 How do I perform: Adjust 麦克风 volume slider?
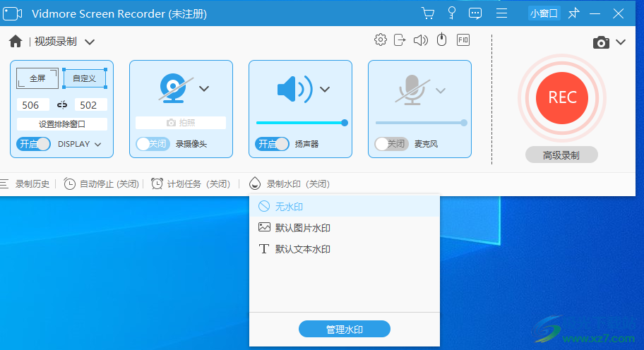pyautogui.click(x=422, y=123)
